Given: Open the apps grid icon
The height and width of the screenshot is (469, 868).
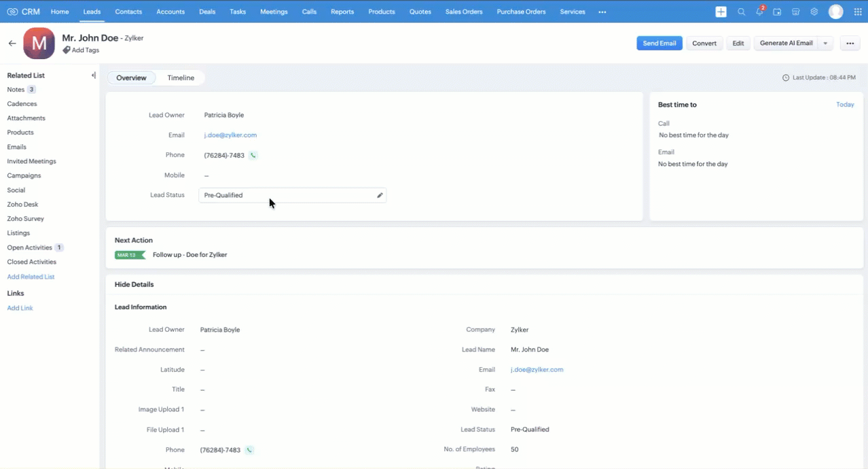Looking at the screenshot, I should click(x=857, y=12).
